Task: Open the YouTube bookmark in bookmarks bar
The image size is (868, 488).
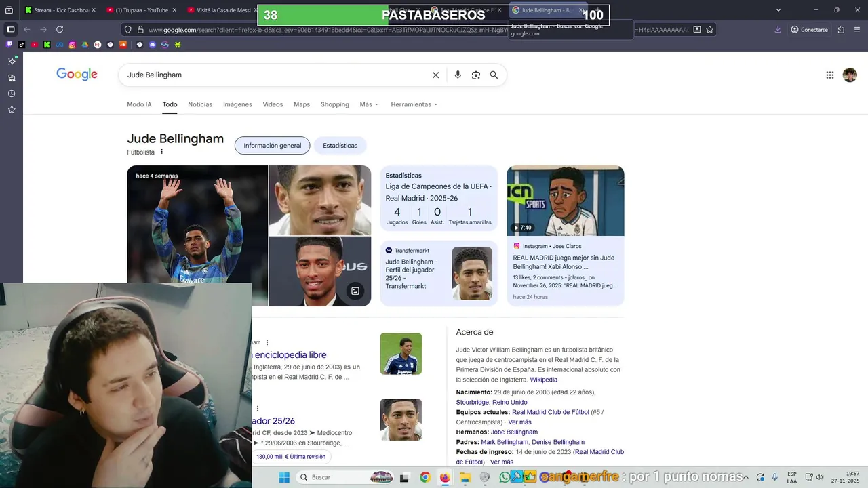Action: (34, 45)
